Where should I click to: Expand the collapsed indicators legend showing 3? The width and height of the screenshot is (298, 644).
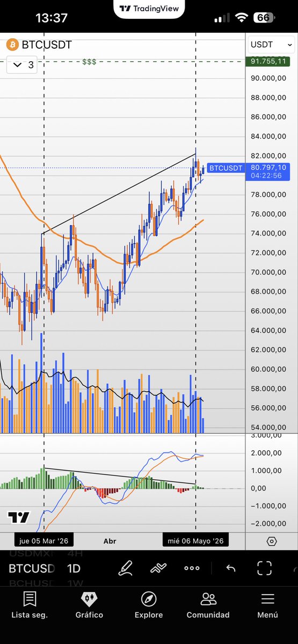(23, 65)
